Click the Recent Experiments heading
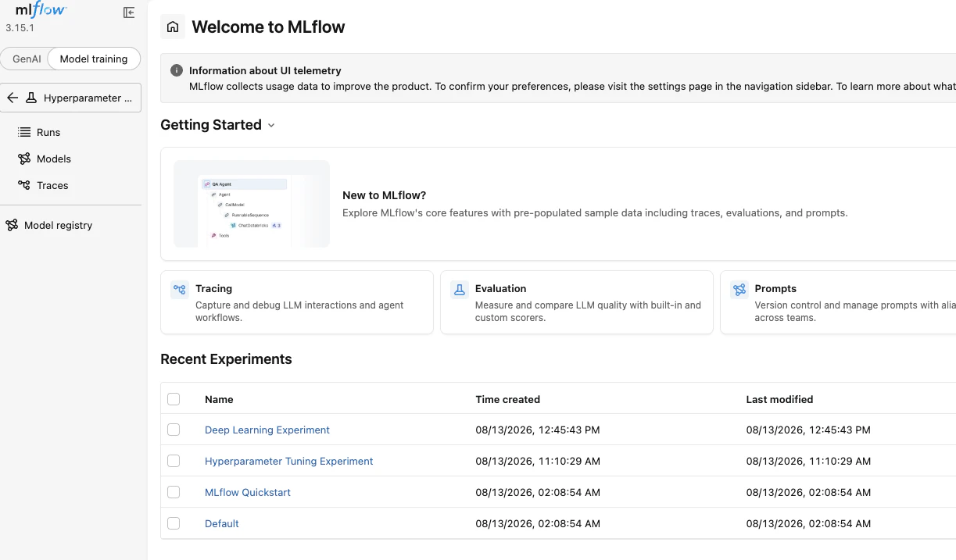 (226, 359)
